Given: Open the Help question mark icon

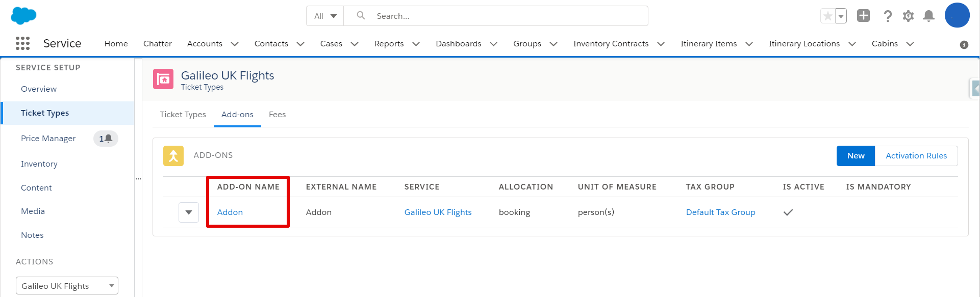Looking at the screenshot, I should click(x=888, y=16).
